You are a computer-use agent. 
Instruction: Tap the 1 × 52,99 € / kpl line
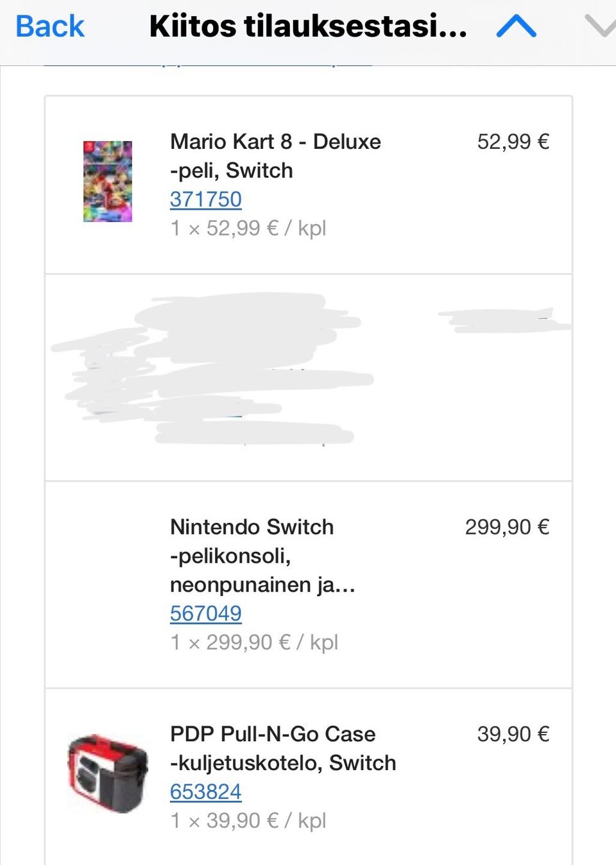[248, 228]
